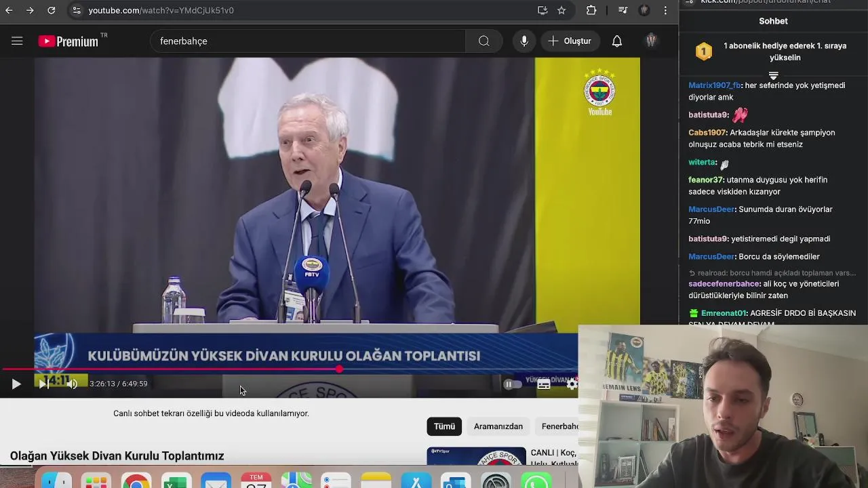Screen dimensions: 868x488
Task: Open Launchpad from the dock
Action: pos(96,481)
